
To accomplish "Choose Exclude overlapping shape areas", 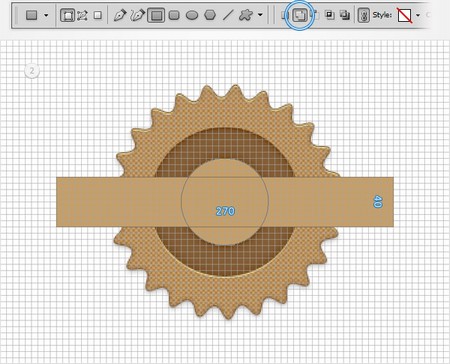I will (x=345, y=15).
